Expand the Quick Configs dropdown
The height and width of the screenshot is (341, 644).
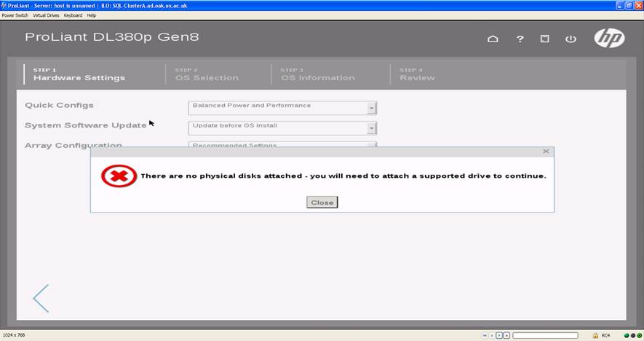click(x=371, y=108)
